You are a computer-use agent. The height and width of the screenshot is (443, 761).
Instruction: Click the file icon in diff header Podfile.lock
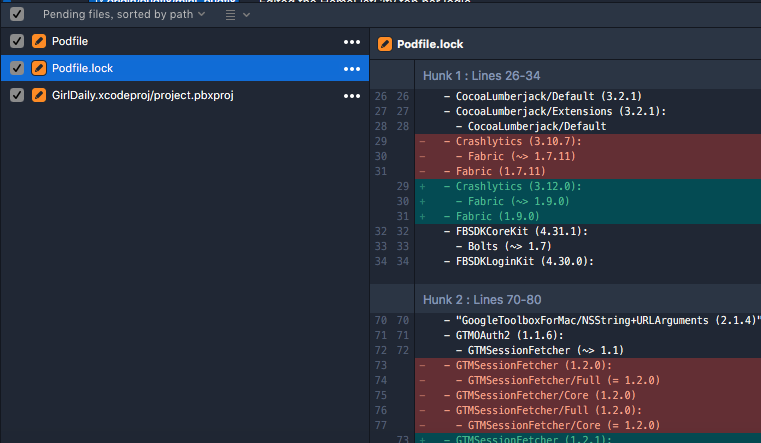click(385, 44)
